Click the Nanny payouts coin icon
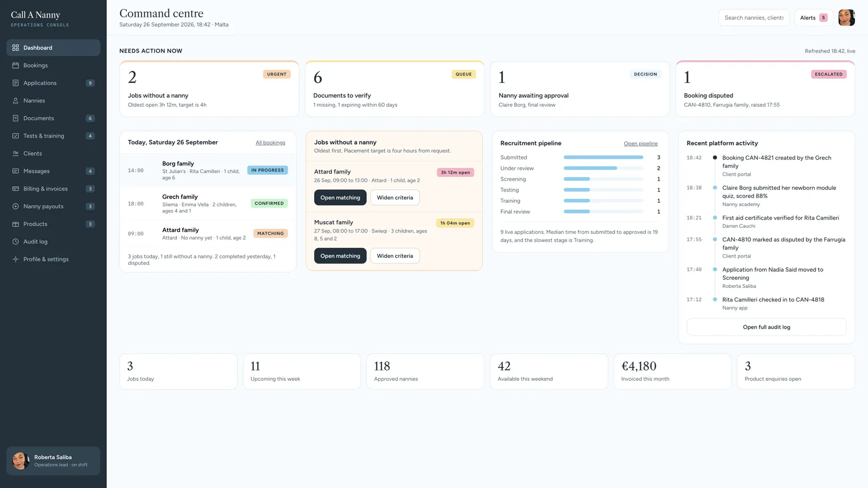 click(x=16, y=207)
